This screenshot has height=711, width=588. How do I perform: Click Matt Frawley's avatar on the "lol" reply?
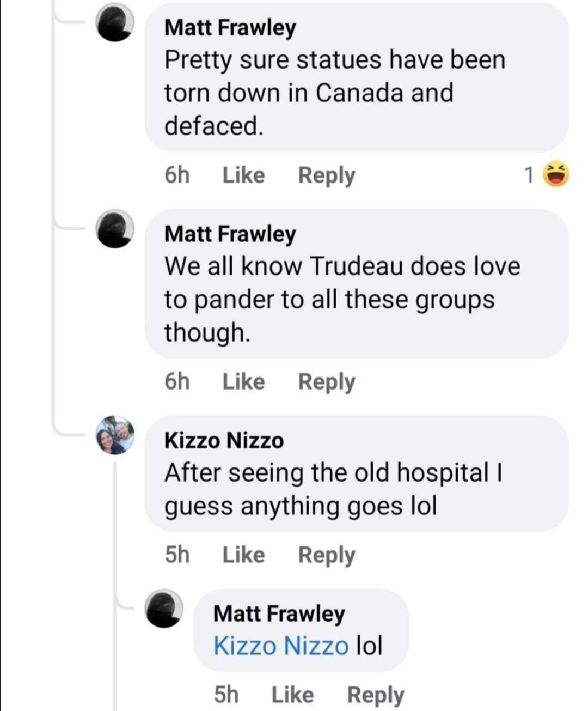click(163, 609)
